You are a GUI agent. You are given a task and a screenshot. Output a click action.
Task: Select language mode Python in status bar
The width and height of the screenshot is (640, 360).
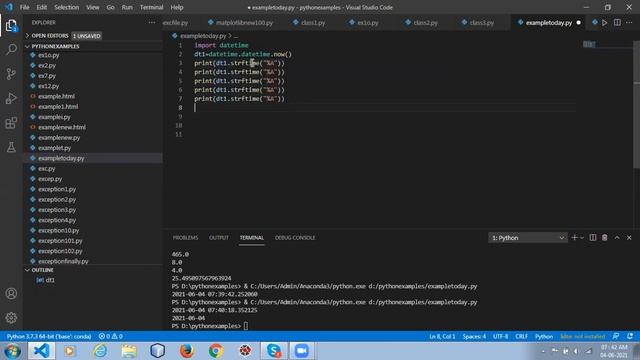[544, 336]
